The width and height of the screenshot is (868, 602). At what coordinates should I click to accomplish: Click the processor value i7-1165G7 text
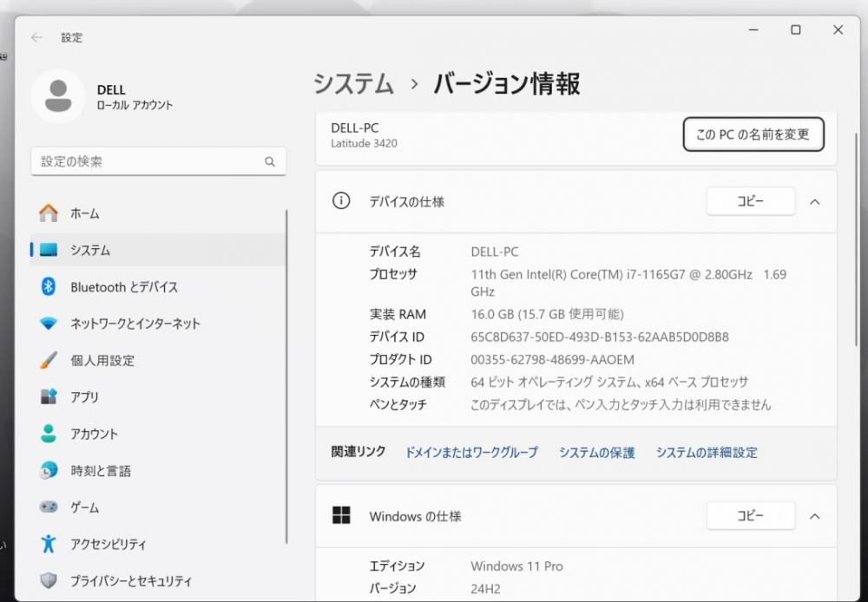pos(628,282)
